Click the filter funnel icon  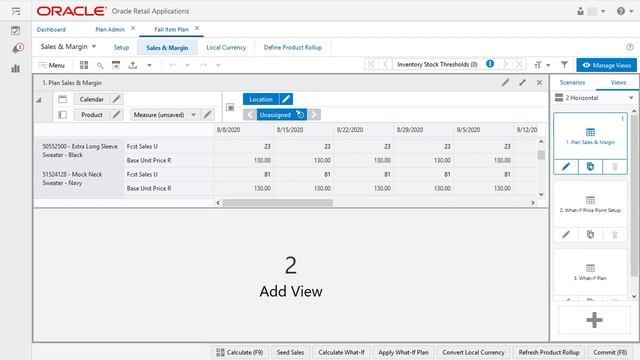coord(564,64)
